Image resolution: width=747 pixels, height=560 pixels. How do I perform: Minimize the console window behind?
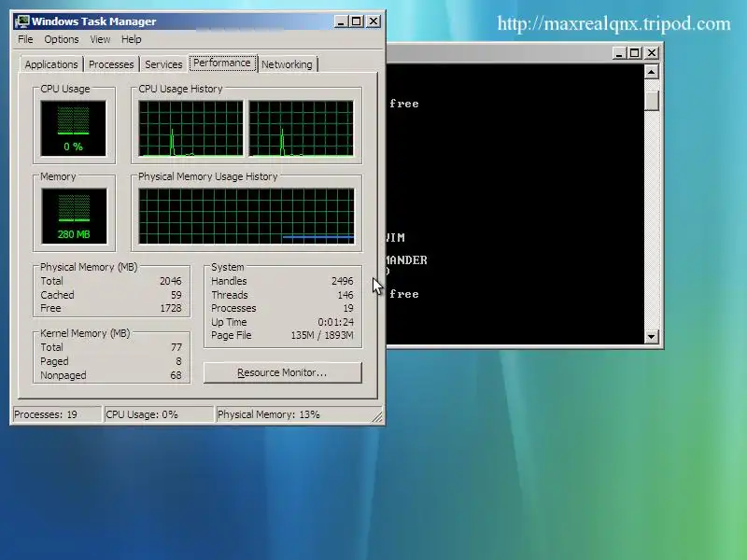[618, 53]
